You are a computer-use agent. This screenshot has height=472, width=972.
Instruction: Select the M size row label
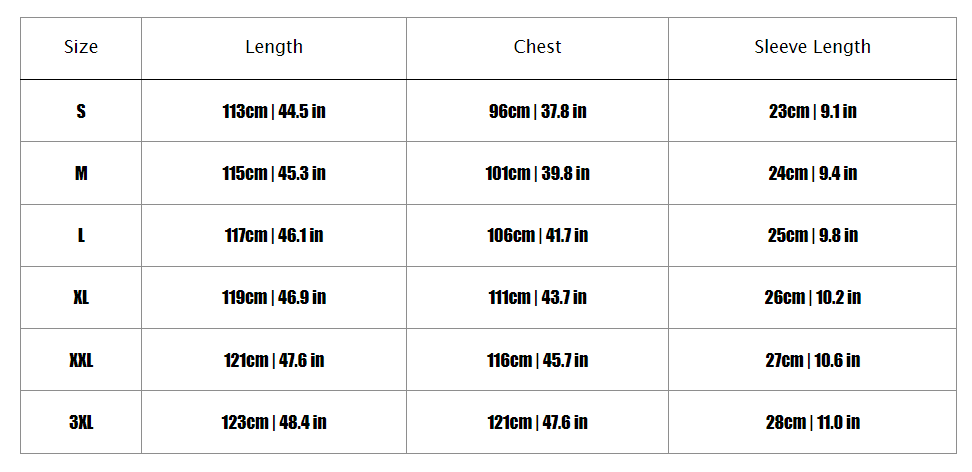[x=81, y=173]
